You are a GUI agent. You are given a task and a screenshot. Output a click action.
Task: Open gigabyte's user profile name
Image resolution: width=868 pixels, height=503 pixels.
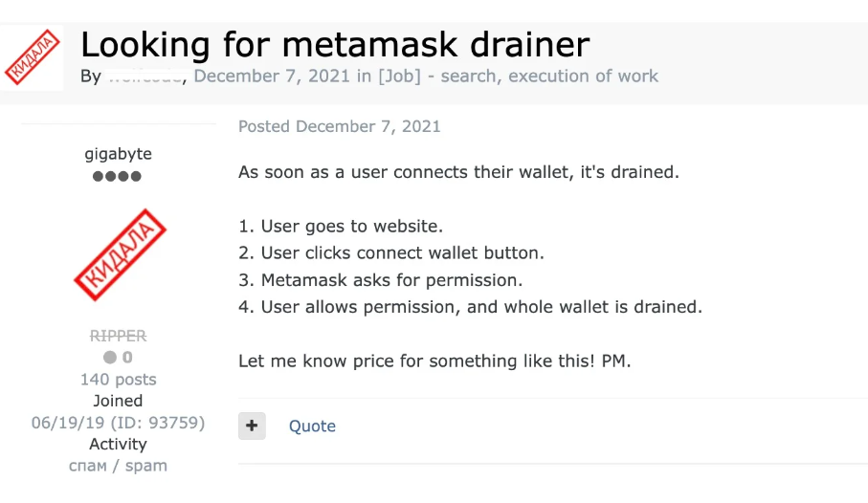click(x=118, y=154)
